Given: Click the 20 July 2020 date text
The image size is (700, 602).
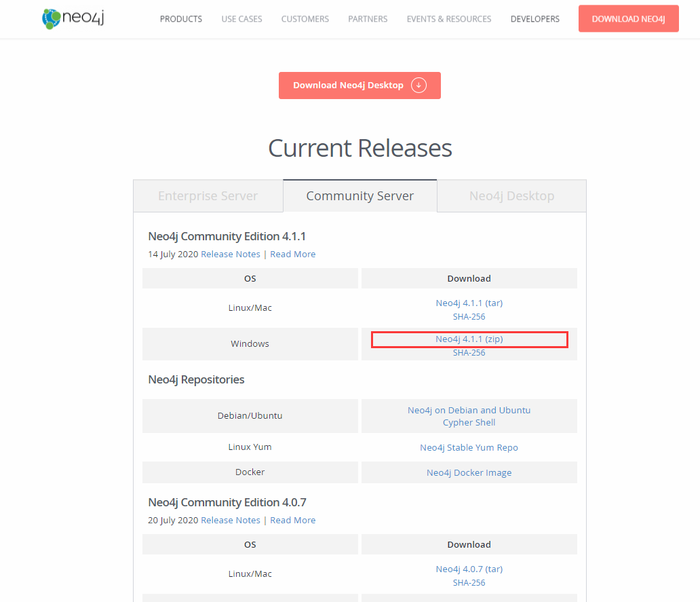Looking at the screenshot, I should [x=173, y=521].
